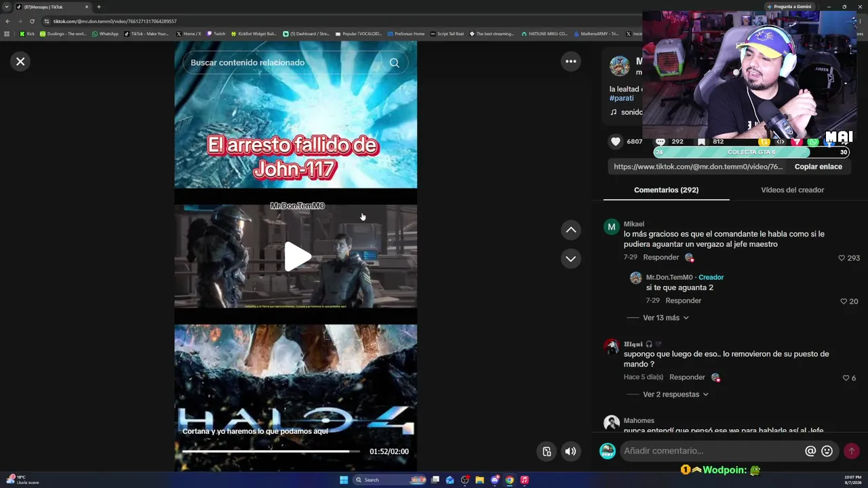Focus the 'Añadir comentario' input field
This screenshot has height=488, width=868.
tap(712, 451)
